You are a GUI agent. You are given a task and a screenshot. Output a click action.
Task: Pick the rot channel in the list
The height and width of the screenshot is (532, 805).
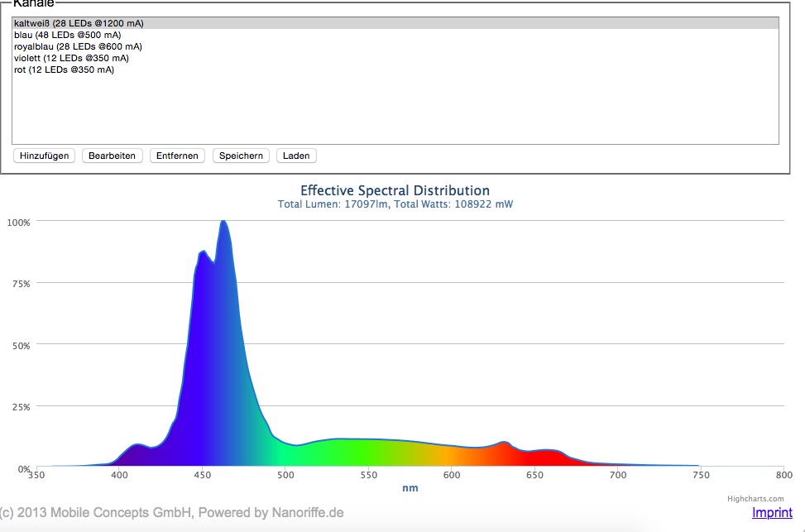coord(64,69)
